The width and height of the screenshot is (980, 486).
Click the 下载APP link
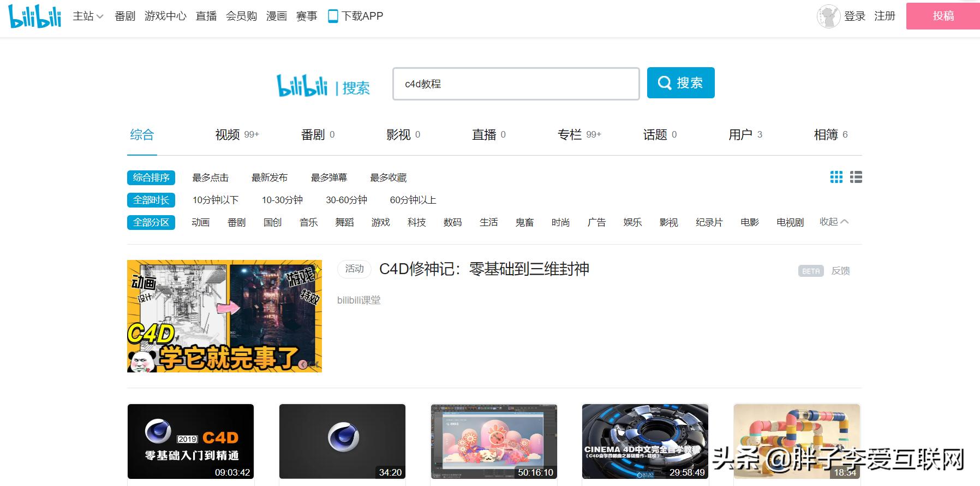(362, 16)
